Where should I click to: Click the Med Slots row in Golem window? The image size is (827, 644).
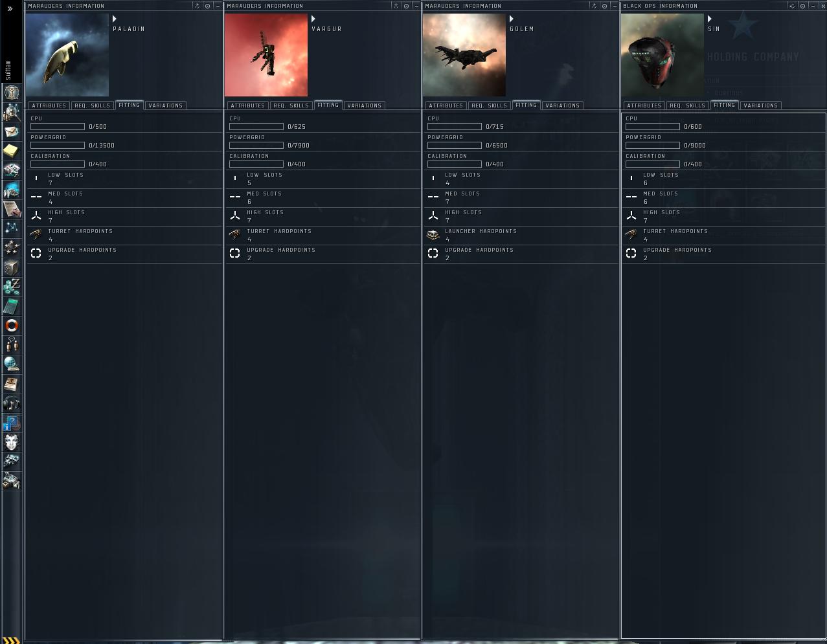tap(521, 198)
